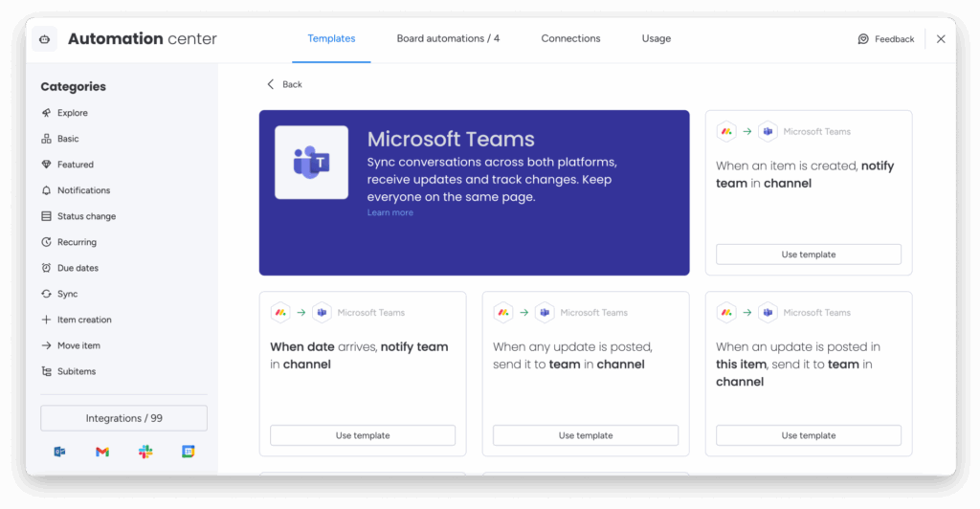The height and width of the screenshot is (509, 980).
Task: Open the Google Calendar integration icon
Action: pyautogui.click(x=189, y=452)
